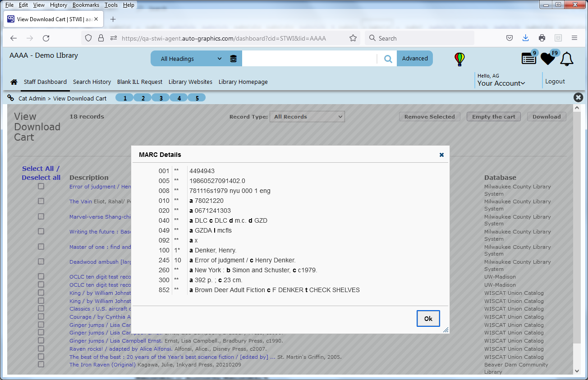The image size is (588, 380).
Task: Open the Record Type dropdown
Action: [307, 117]
